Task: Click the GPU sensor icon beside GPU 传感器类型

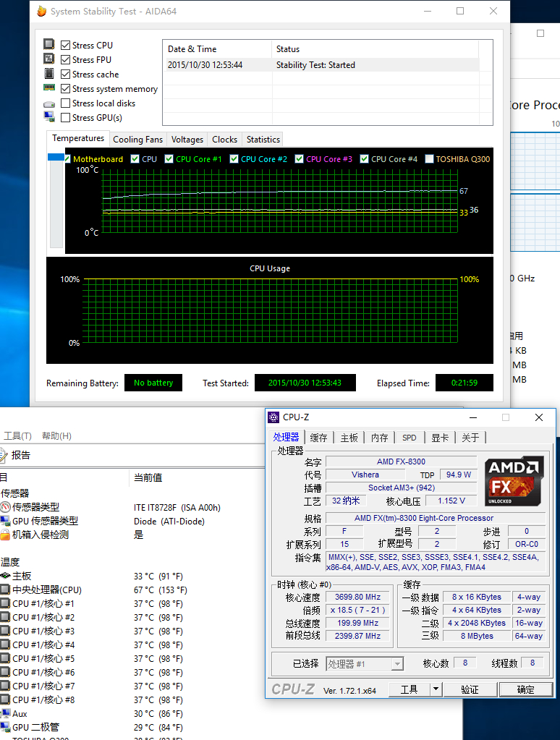Action: pos(5,521)
